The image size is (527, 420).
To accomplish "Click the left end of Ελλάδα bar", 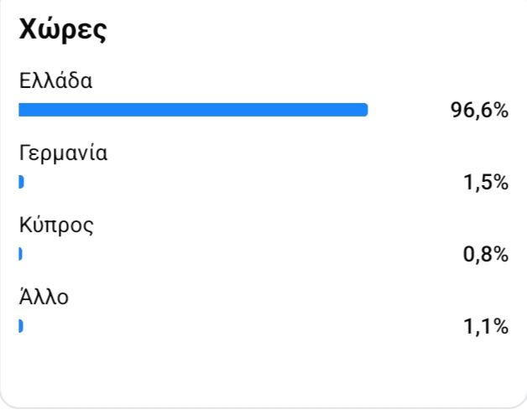I will click(x=22, y=110).
